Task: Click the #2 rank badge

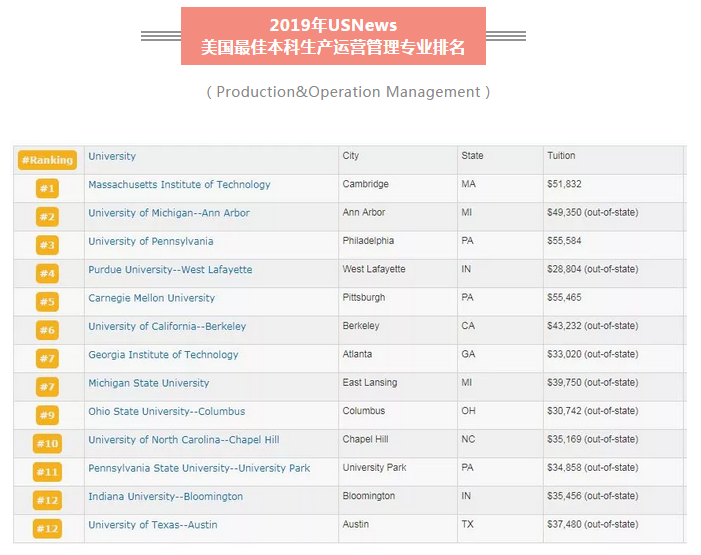Action: (x=47, y=217)
